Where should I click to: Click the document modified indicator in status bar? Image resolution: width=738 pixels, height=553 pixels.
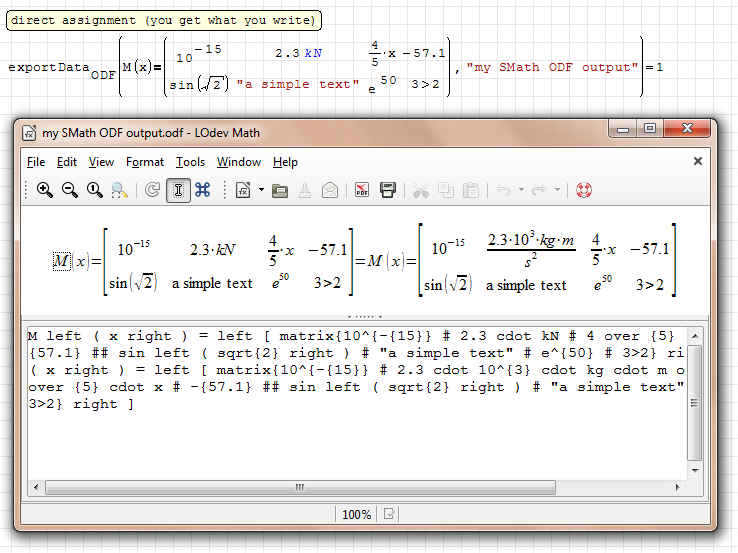(x=390, y=514)
